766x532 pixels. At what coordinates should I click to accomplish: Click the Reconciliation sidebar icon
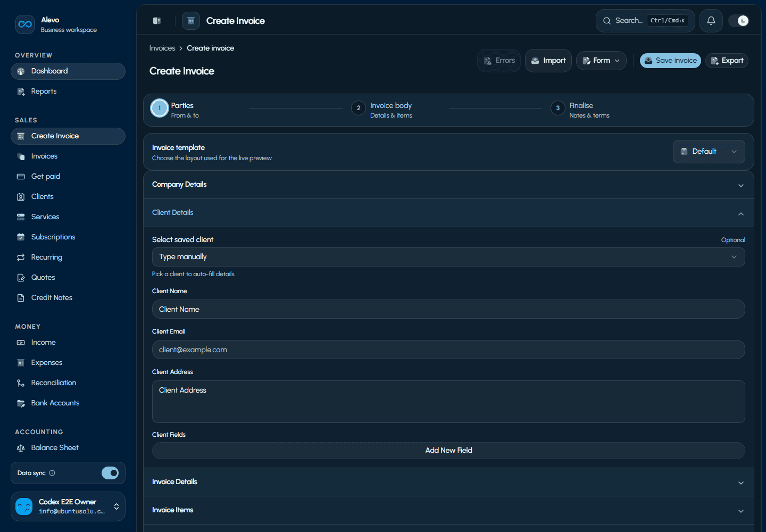[x=21, y=383]
